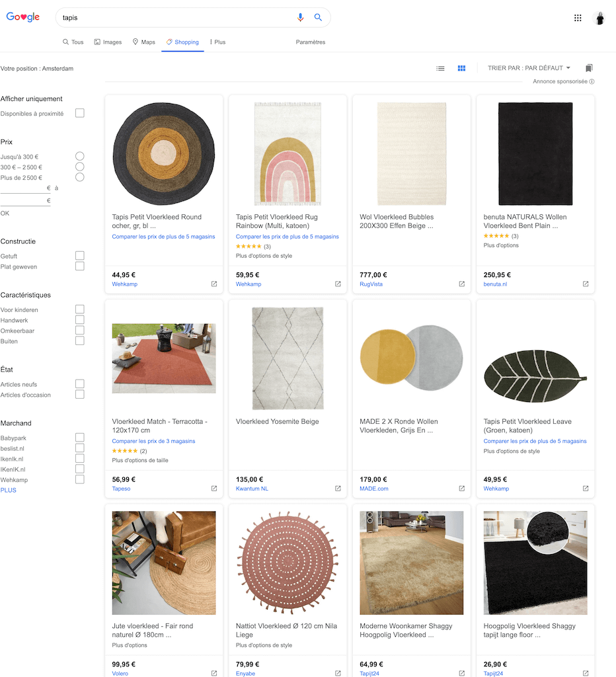
Task: Click 'Comparer les prix' for Rainbow rug
Action: click(x=287, y=237)
